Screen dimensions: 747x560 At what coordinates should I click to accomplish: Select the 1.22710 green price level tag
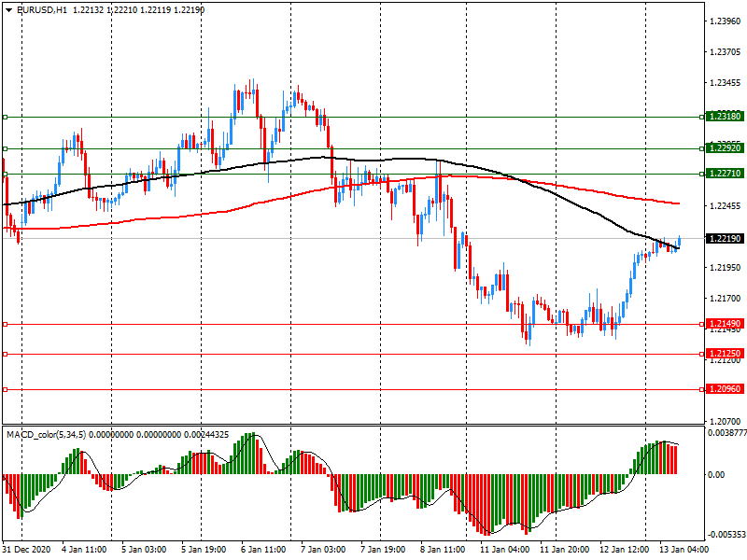725,174
